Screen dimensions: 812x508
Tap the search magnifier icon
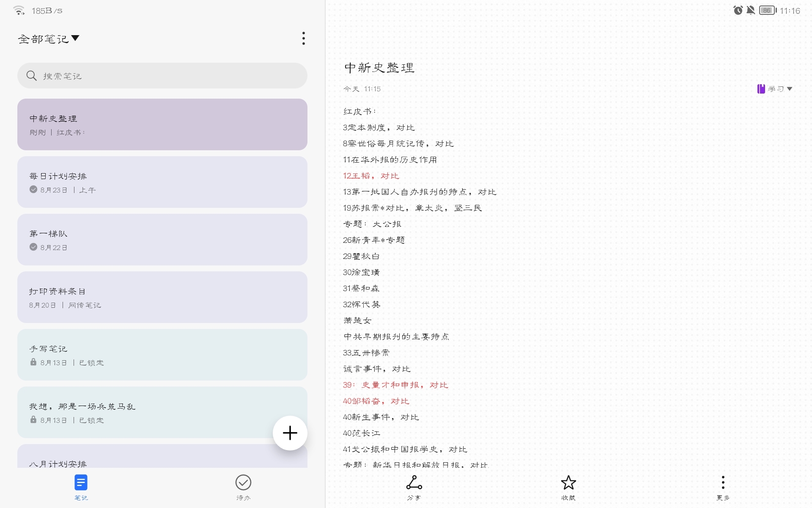pyautogui.click(x=32, y=76)
